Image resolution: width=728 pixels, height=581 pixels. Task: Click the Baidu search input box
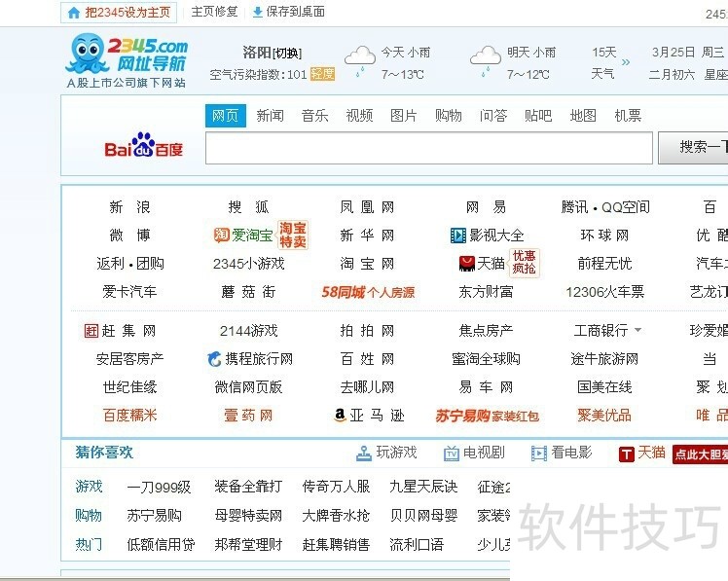point(429,148)
